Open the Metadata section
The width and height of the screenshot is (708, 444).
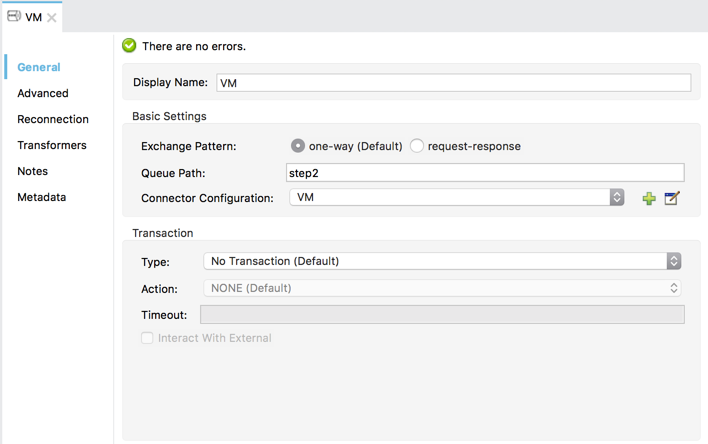click(x=42, y=197)
